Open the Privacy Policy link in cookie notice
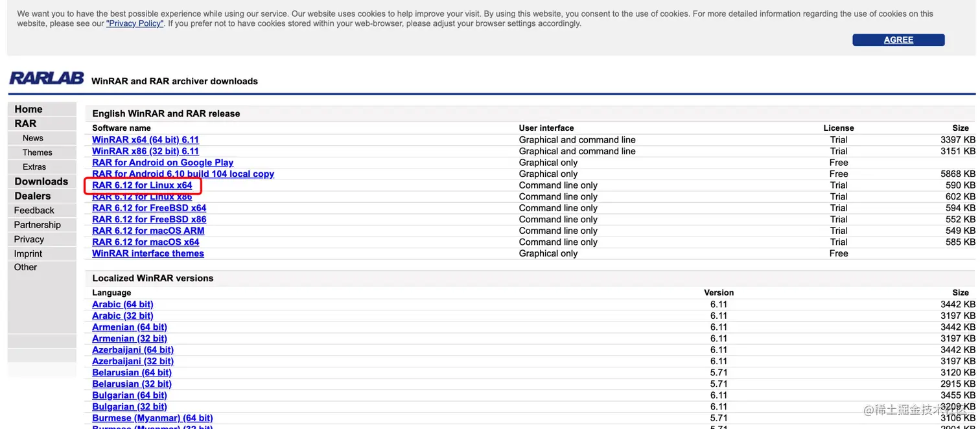Image resolution: width=980 pixels, height=429 pixels. pos(135,23)
